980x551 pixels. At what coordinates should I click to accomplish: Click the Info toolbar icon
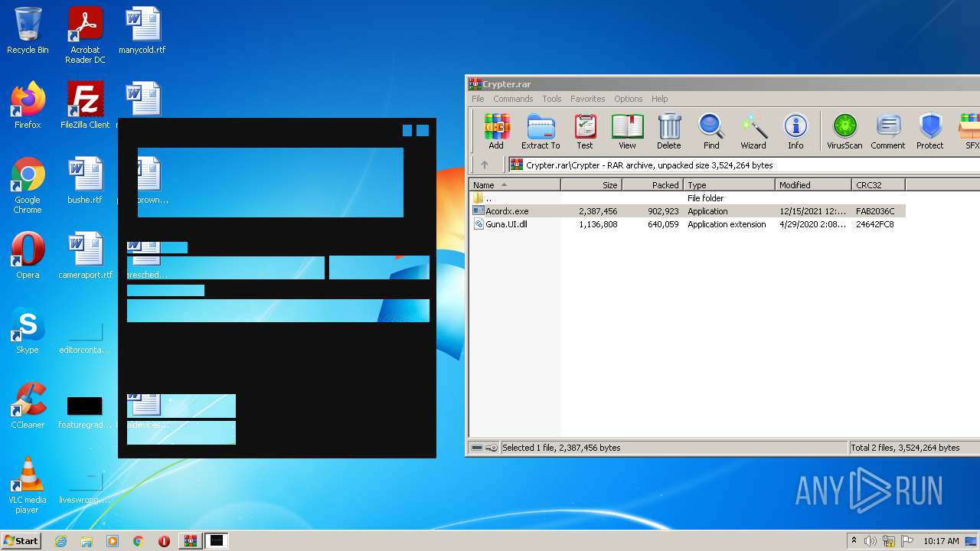pyautogui.click(x=795, y=131)
